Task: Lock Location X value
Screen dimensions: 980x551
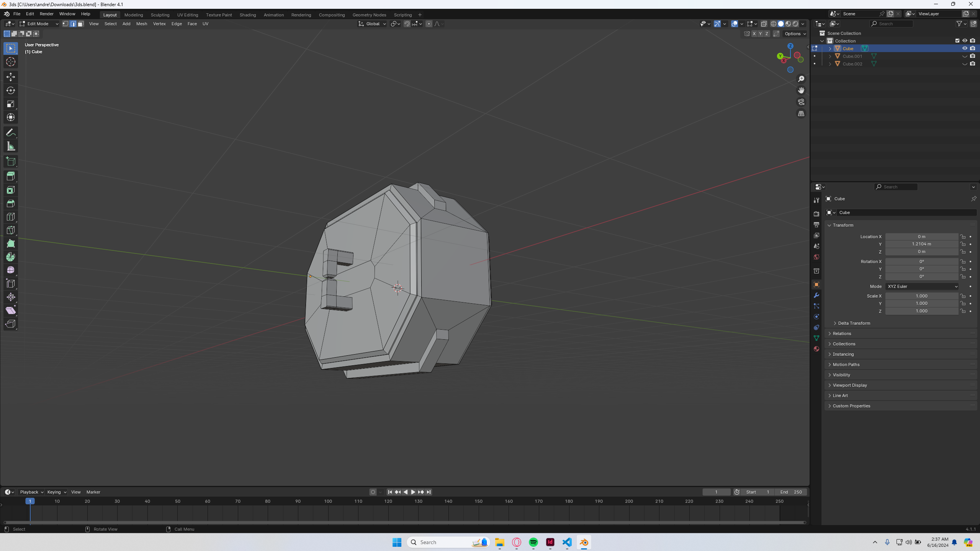Action: point(963,237)
